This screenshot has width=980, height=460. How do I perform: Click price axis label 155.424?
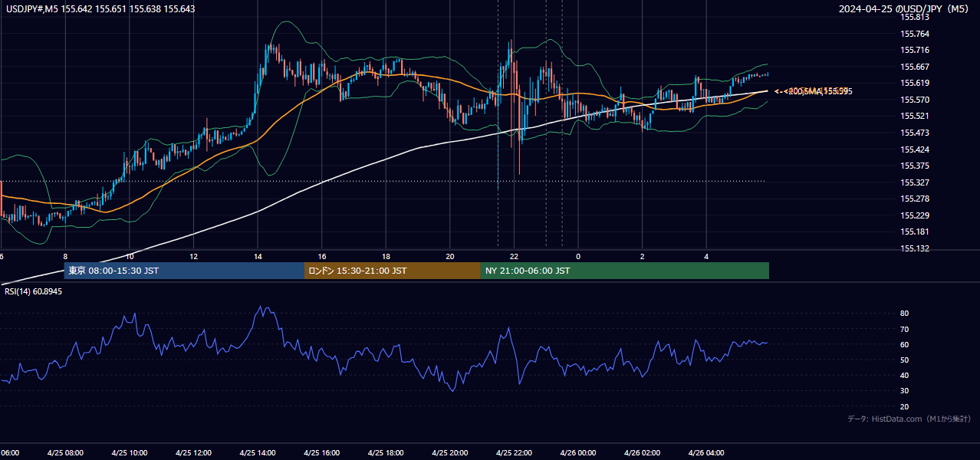tap(915, 149)
